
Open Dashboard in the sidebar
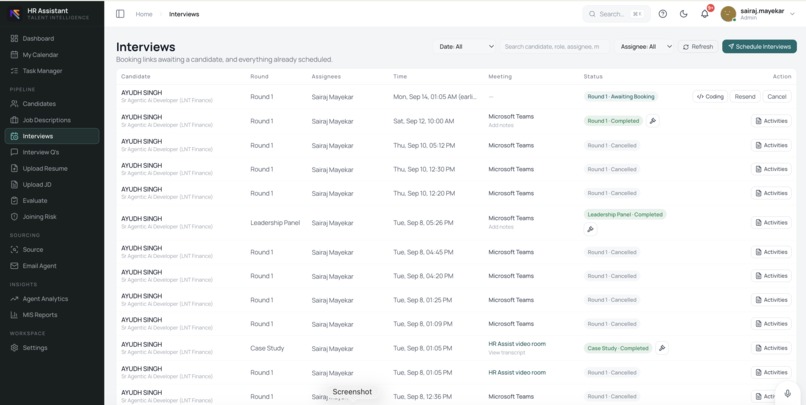[50, 39]
